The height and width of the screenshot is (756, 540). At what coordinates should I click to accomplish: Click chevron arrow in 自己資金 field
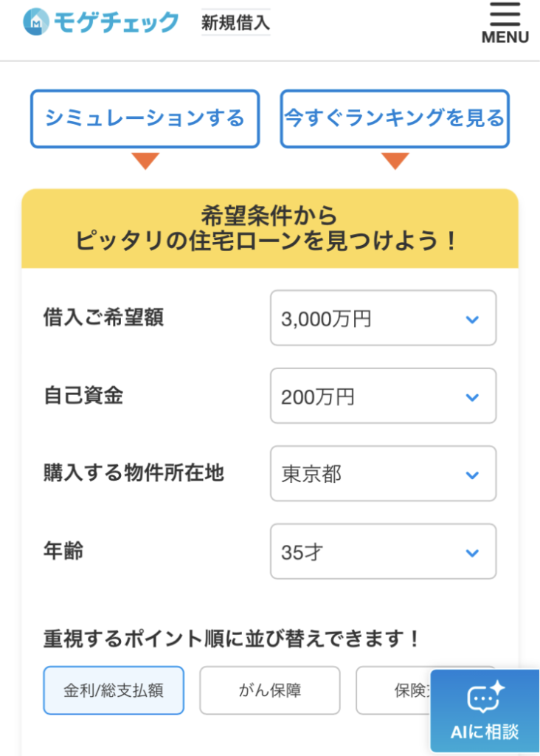click(472, 397)
